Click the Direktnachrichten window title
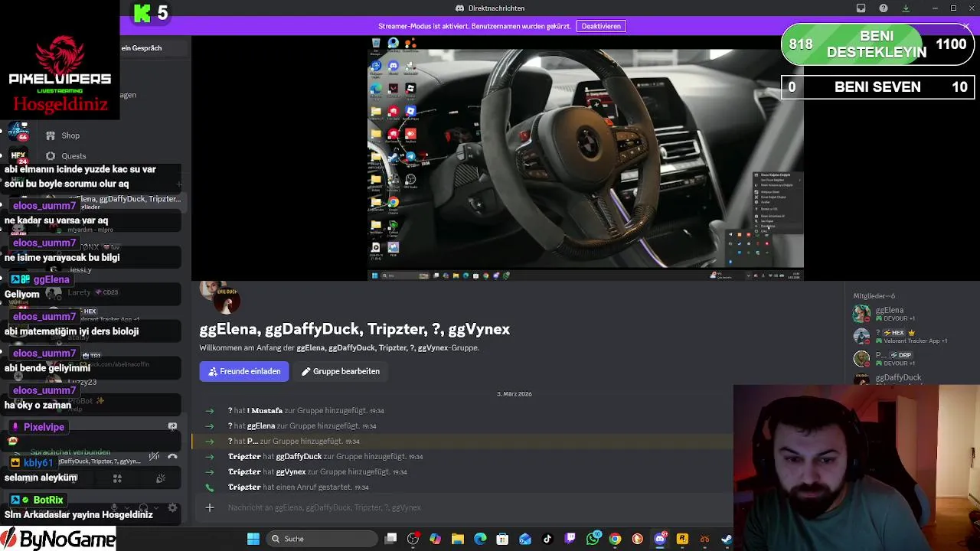The width and height of the screenshot is (980, 551). point(495,8)
